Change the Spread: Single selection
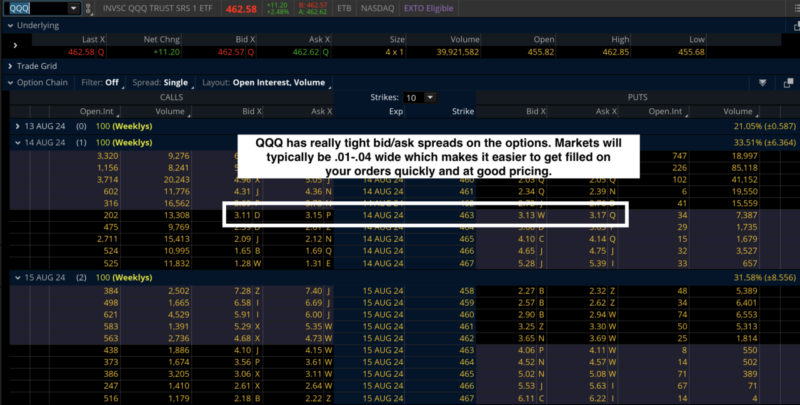The height and width of the screenshot is (405, 800). tap(161, 82)
